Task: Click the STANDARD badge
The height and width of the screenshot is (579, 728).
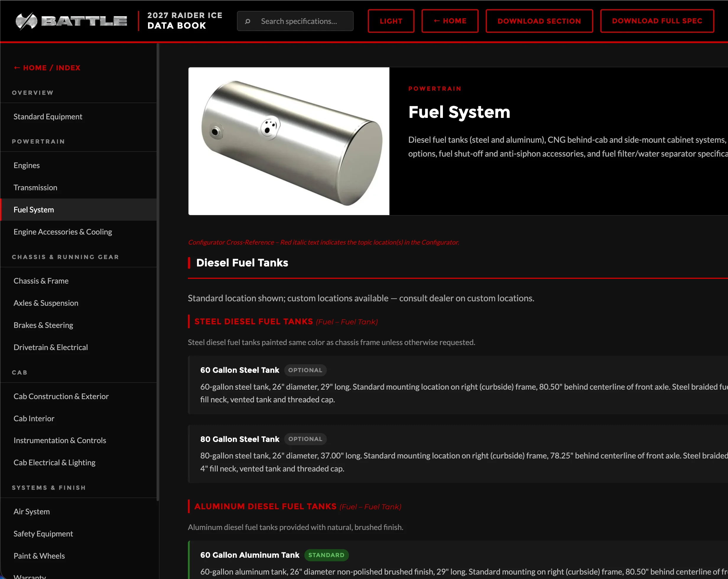Action: [x=326, y=555]
